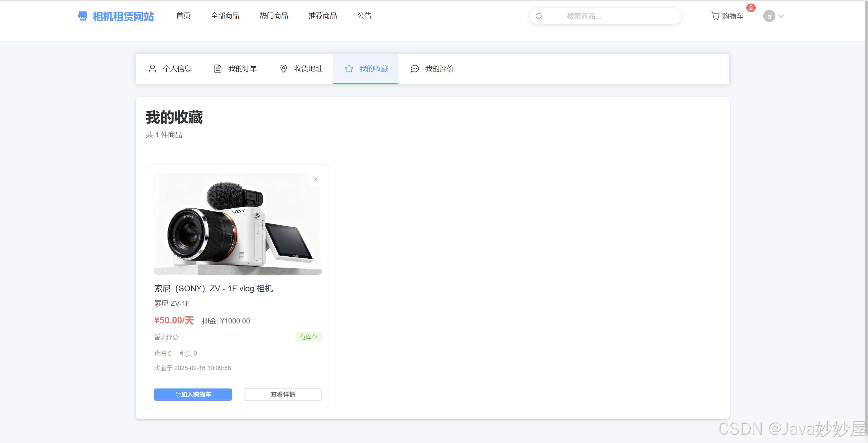Click the person icon beside 个人信息
The height and width of the screenshot is (443, 868).
(x=152, y=69)
